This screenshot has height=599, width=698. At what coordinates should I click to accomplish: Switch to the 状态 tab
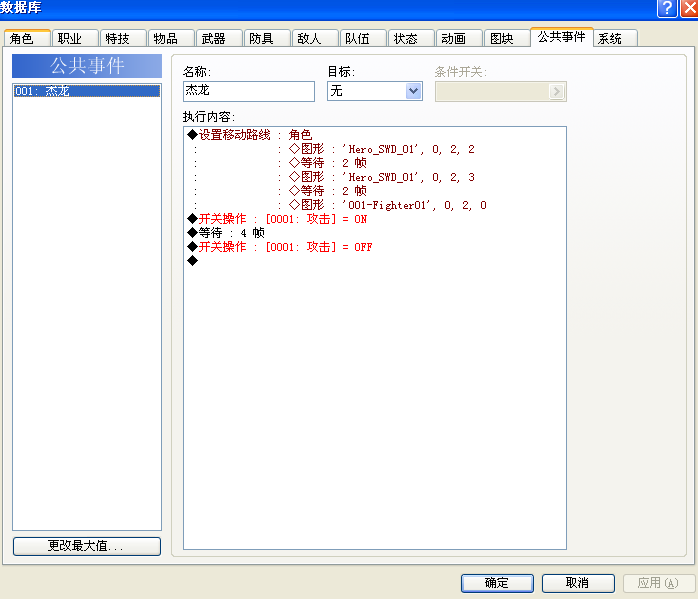tap(411, 38)
